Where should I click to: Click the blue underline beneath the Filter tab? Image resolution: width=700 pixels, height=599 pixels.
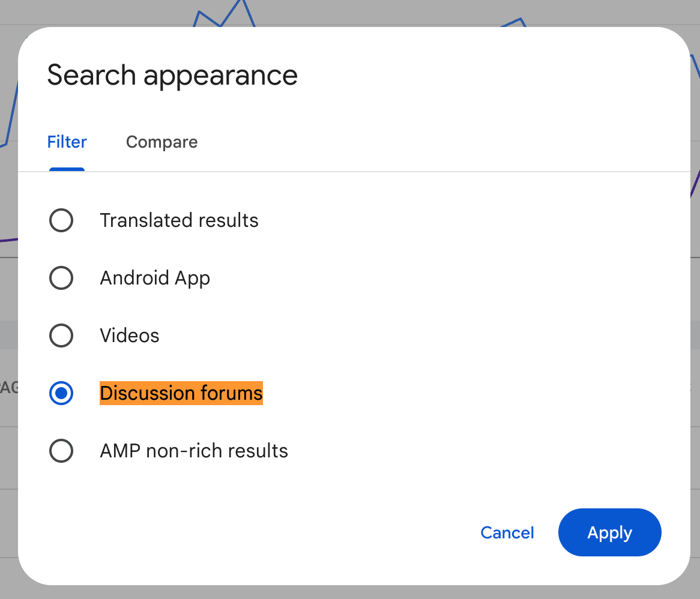point(67,169)
